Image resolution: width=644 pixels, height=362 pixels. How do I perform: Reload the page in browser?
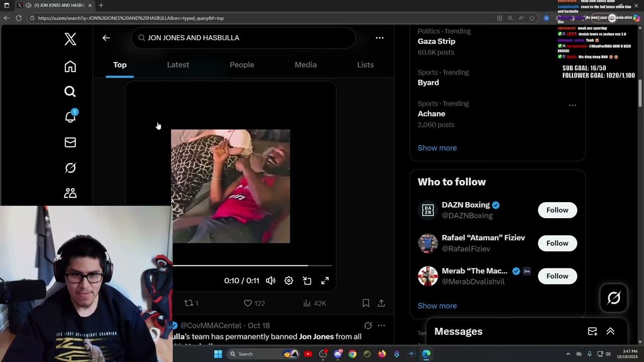19,18
